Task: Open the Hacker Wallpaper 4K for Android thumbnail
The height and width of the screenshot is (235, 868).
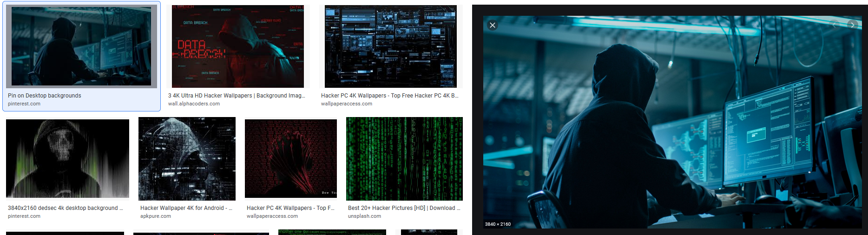Action: point(187,159)
